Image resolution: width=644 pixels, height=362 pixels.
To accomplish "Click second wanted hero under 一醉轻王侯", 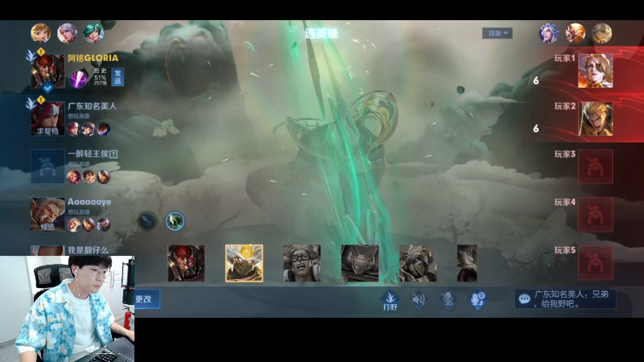I will pyautogui.click(x=89, y=177).
